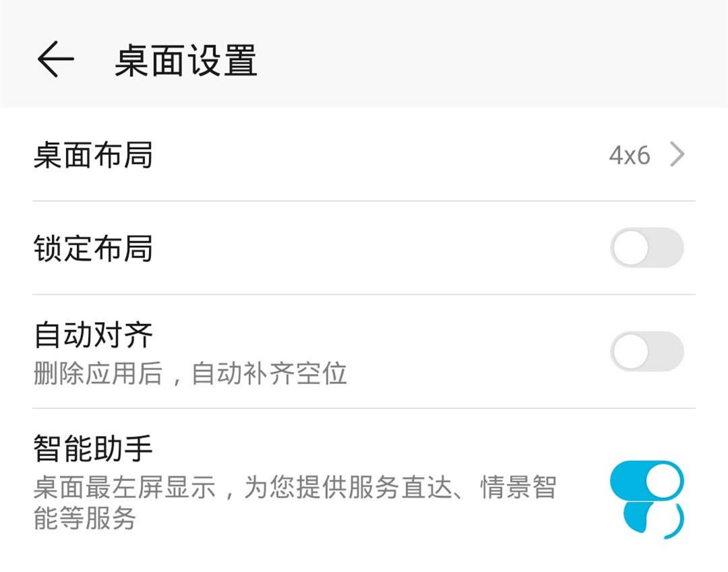Enable the 锁定布局 switch
The width and height of the screenshot is (728, 572).
[646, 248]
